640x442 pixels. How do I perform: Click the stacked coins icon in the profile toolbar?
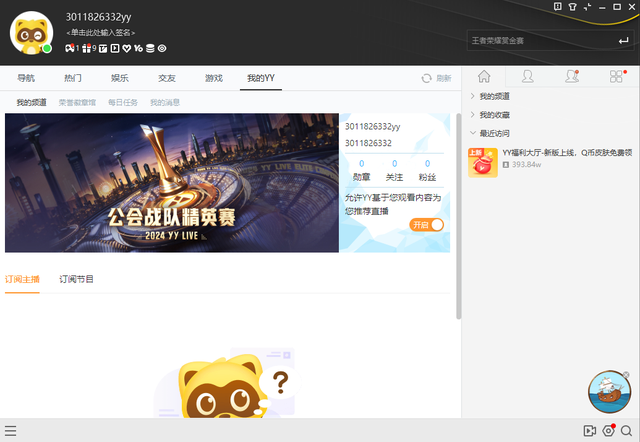coord(150,48)
